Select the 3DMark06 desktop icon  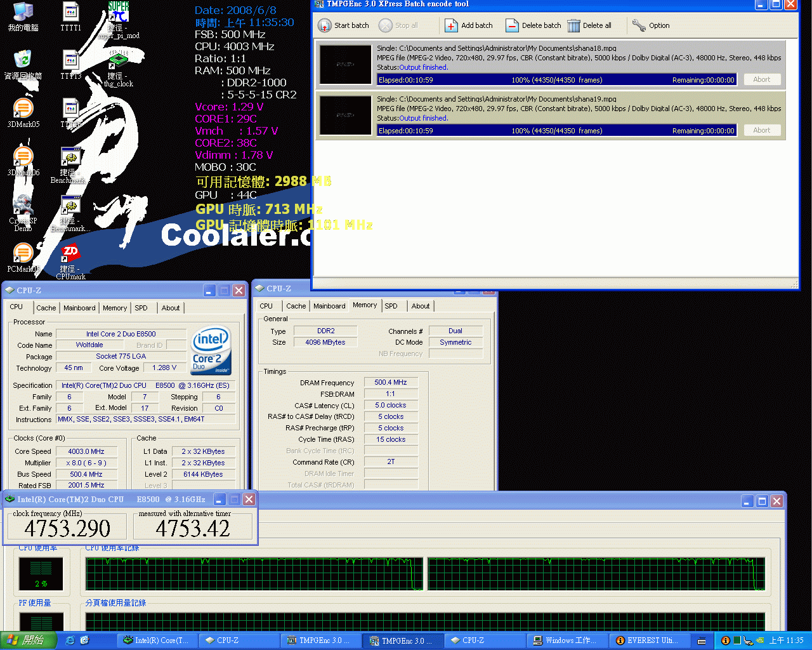point(23,156)
